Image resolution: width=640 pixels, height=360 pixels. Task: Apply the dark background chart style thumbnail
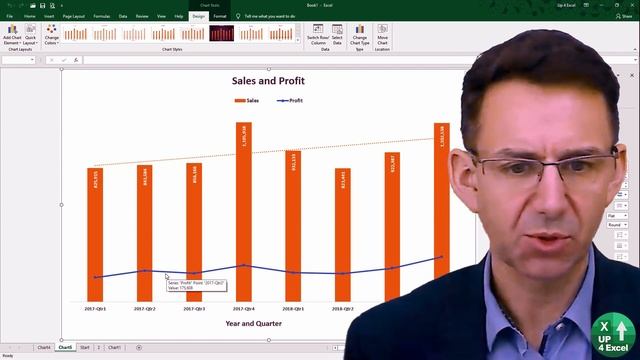(x=222, y=33)
